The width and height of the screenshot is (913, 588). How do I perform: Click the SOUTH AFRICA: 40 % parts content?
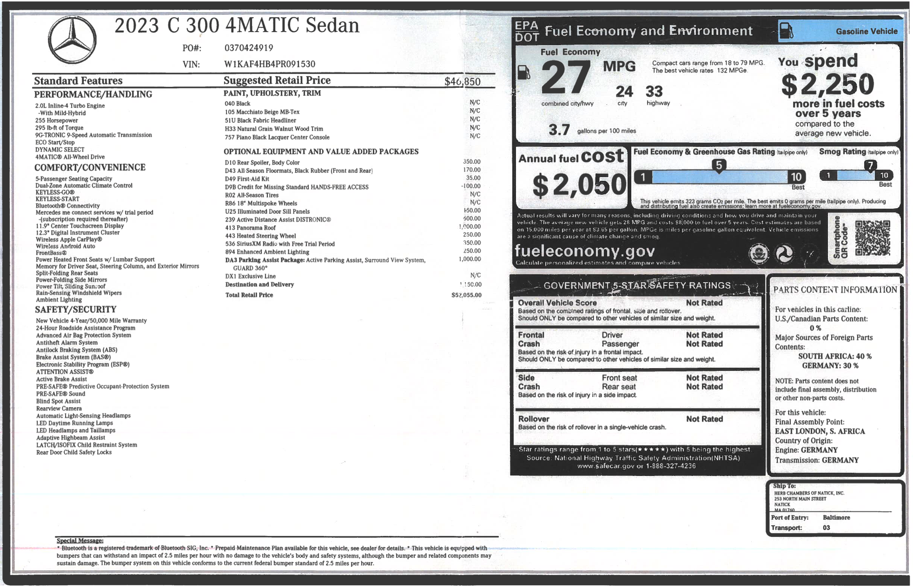(x=834, y=357)
